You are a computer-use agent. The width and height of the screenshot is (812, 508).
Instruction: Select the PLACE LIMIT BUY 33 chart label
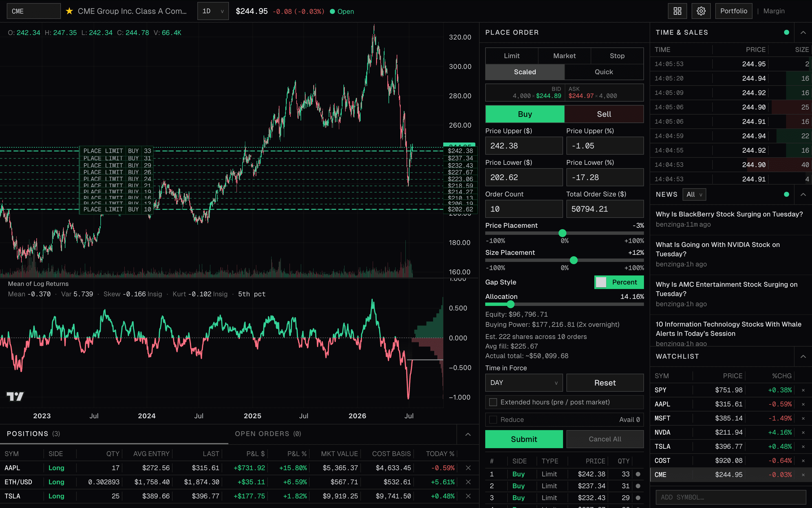pos(117,151)
